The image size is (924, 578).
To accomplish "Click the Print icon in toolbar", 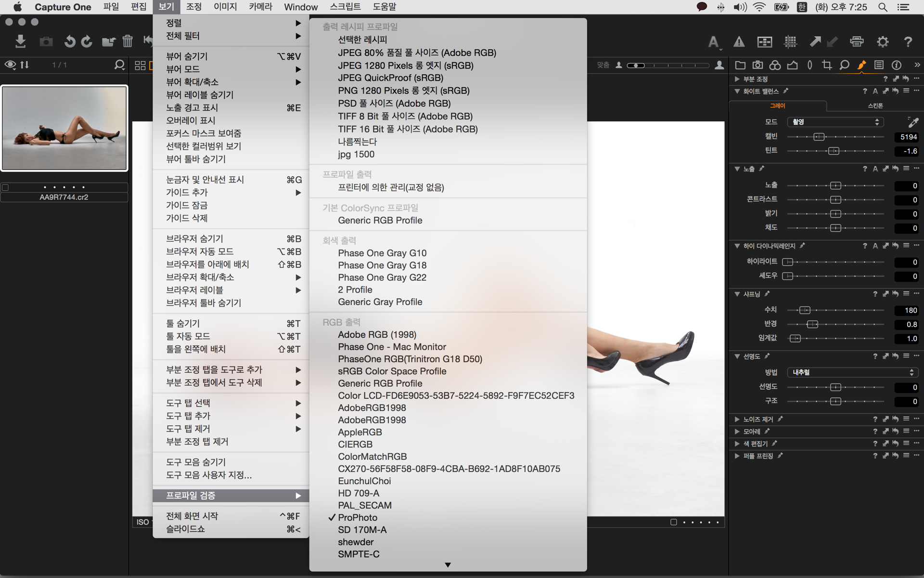I will [x=857, y=42].
